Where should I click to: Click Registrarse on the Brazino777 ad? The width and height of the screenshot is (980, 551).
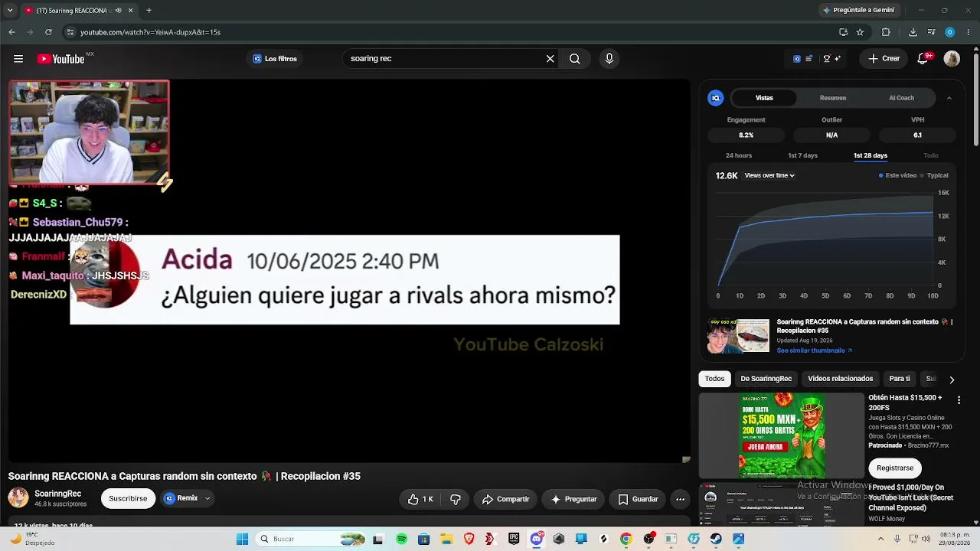[x=895, y=468]
